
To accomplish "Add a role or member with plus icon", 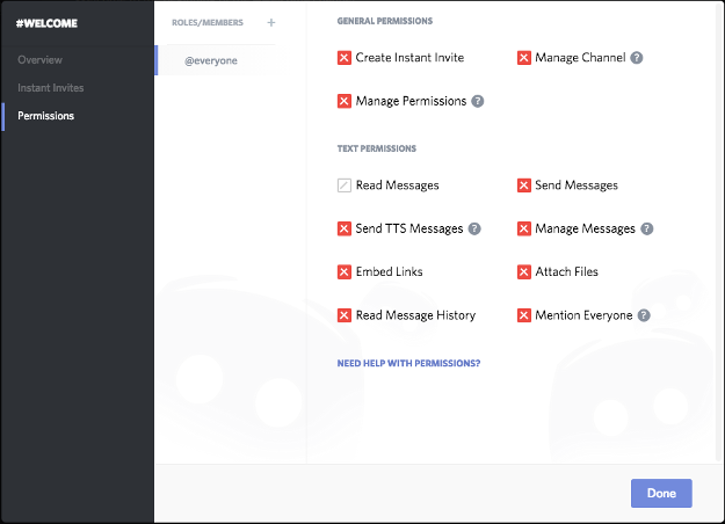I will pyautogui.click(x=271, y=22).
